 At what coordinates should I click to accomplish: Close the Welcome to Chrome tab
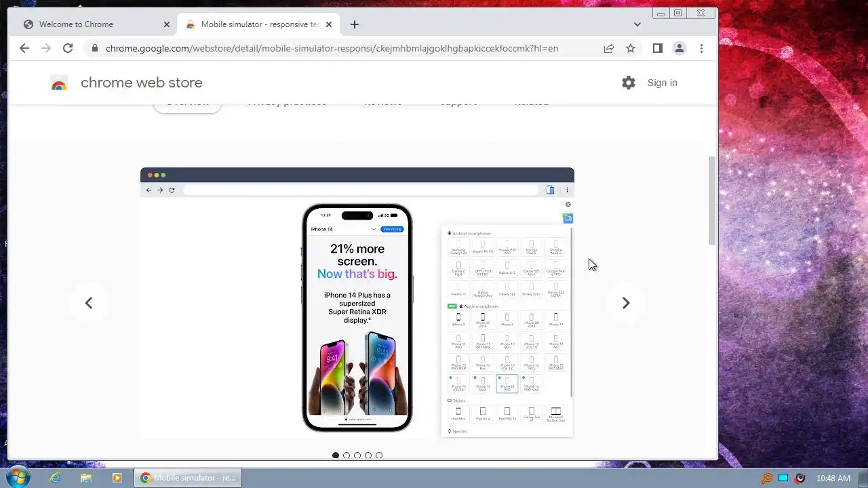(x=167, y=24)
